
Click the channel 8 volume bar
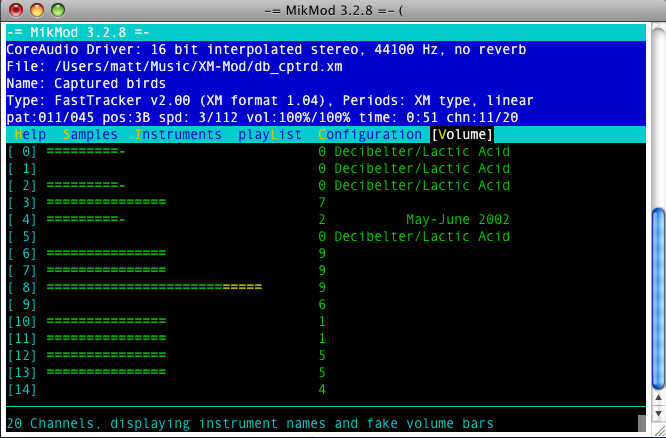pyautogui.click(x=154, y=288)
